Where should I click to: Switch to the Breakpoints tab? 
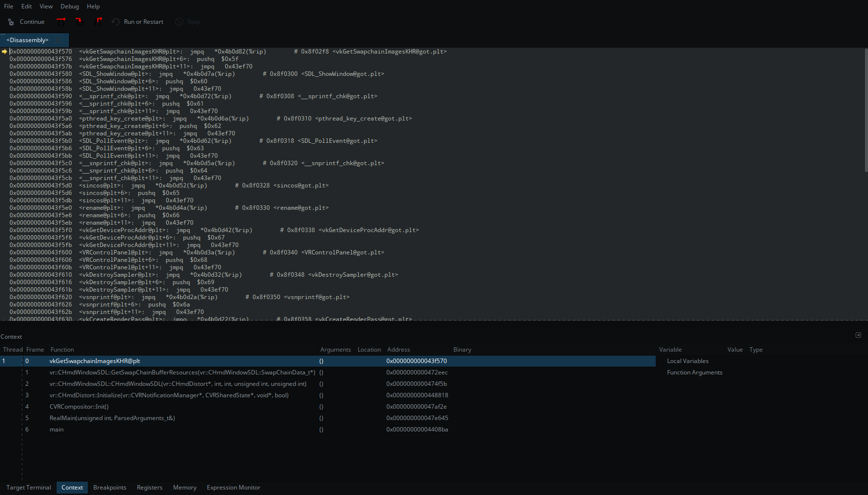[110, 488]
